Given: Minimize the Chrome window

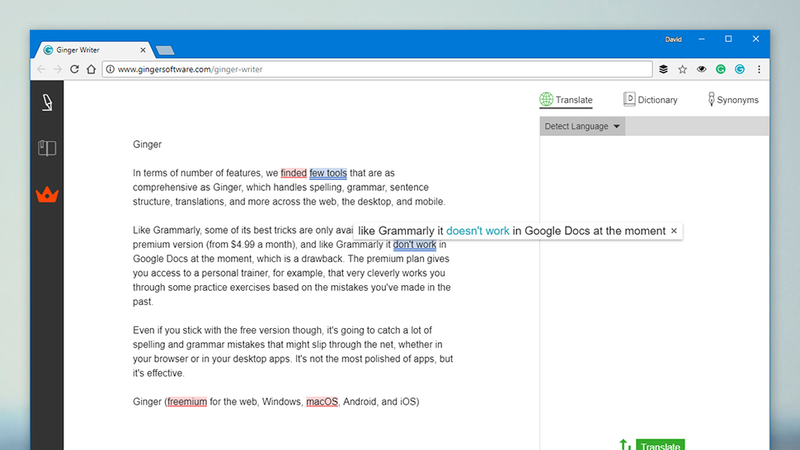Looking at the screenshot, I should [702, 39].
